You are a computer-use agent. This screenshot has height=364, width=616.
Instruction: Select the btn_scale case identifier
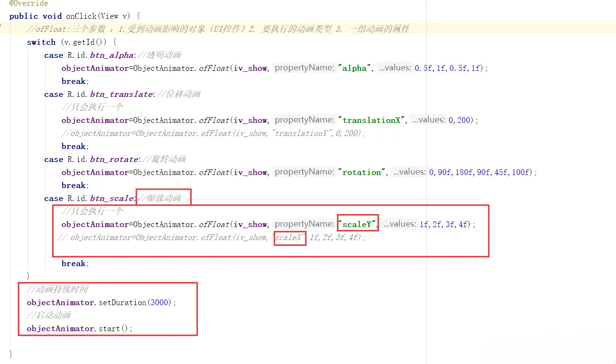[111, 199]
